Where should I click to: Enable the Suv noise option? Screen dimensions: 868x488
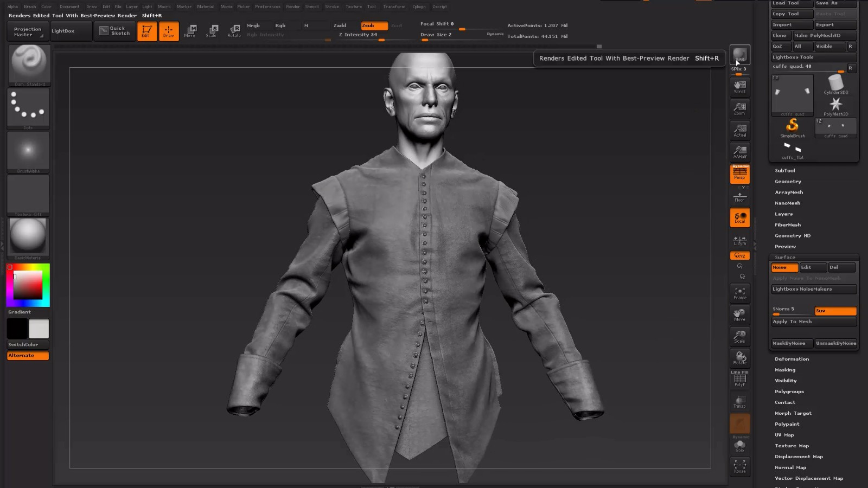tap(835, 311)
